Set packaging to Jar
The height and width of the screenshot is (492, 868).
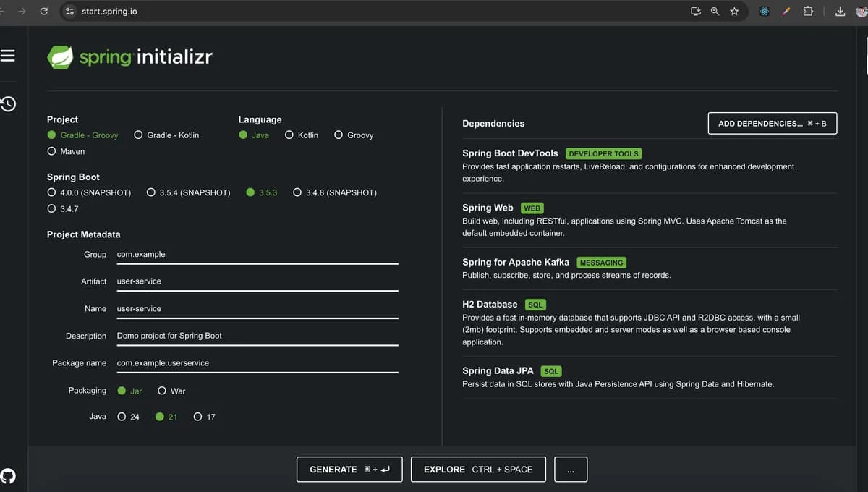coord(129,391)
